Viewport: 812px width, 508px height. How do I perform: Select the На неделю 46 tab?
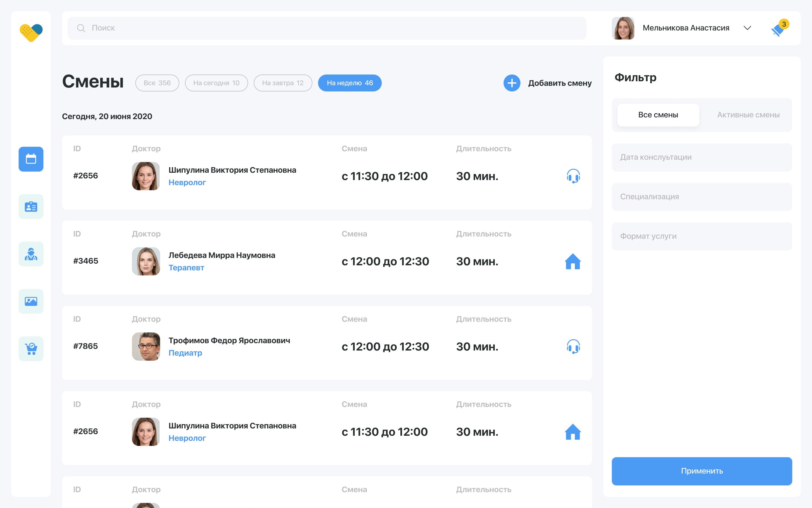point(350,83)
